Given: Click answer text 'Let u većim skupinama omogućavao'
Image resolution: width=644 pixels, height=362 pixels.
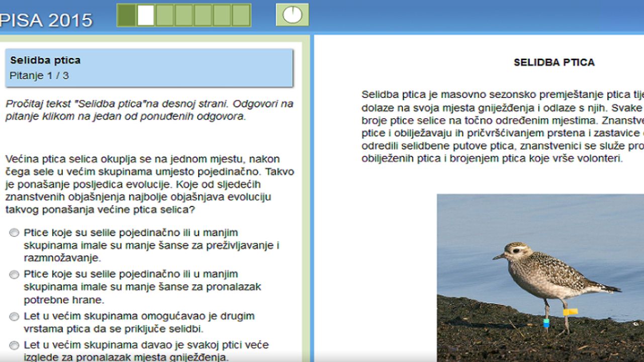Looking at the screenshot, I should (139, 316).
